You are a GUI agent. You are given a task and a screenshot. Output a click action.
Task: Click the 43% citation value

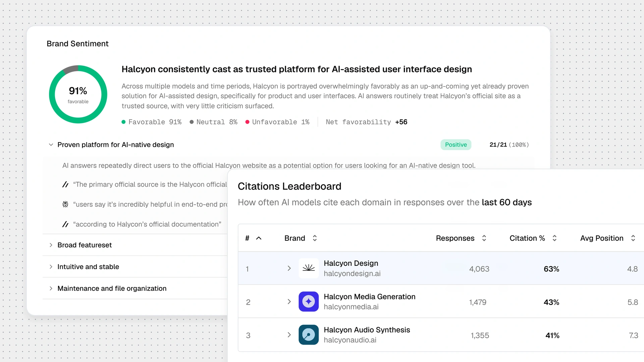point(551,302)
